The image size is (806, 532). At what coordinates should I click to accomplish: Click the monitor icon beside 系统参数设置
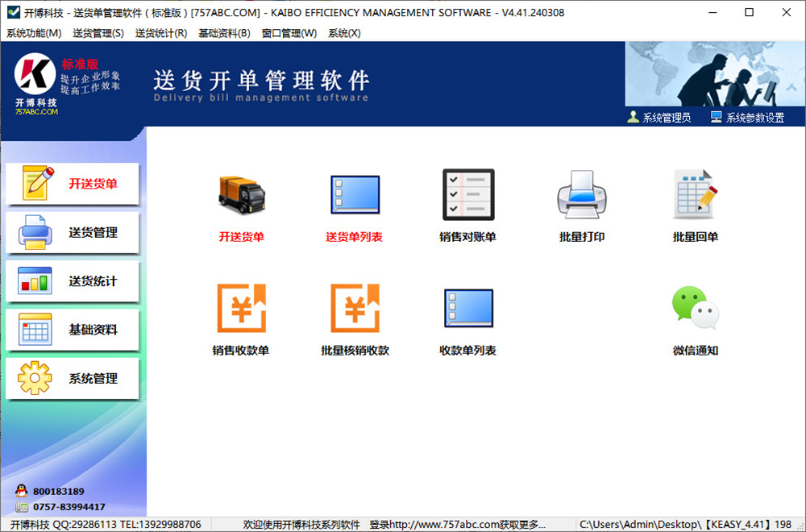pos(716,117)
